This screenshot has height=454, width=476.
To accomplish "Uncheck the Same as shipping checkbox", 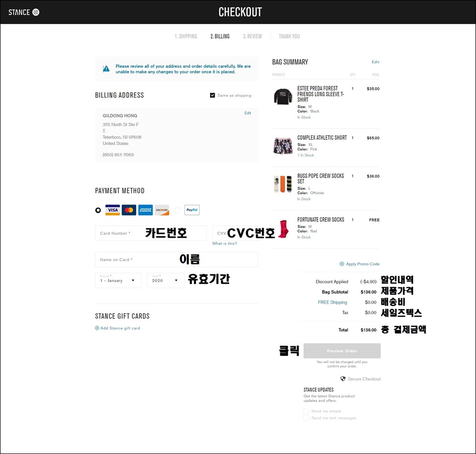I will coord(213,95).
